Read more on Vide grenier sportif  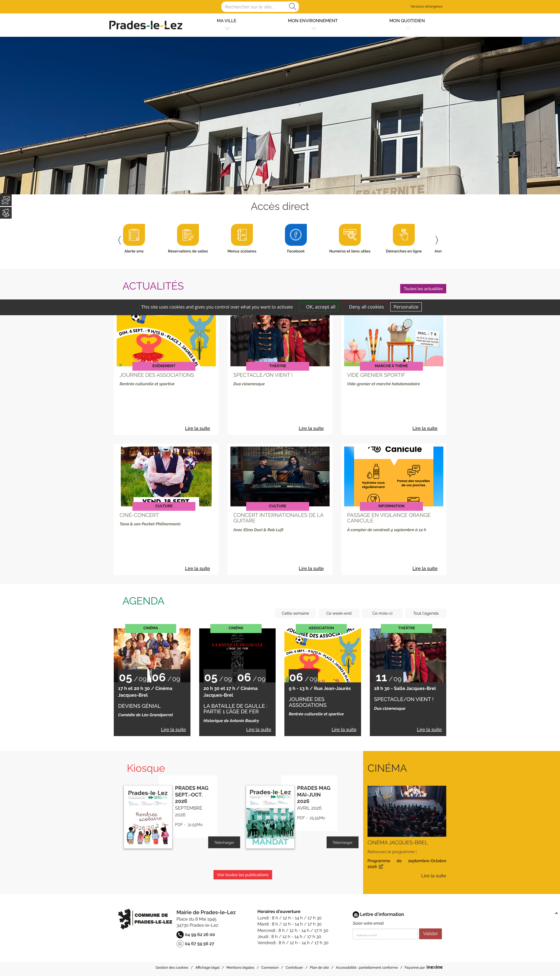point(425,428)
